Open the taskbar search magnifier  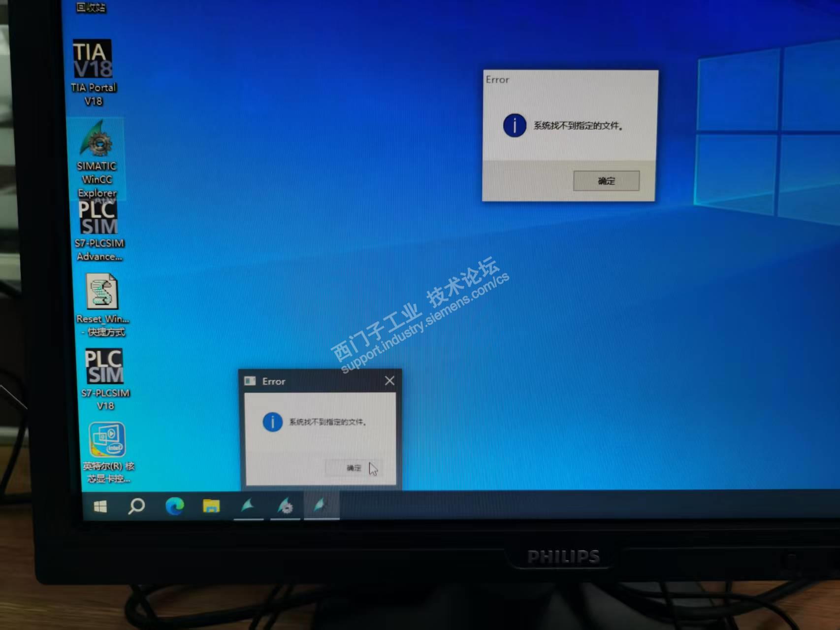(x=136, y=506)
